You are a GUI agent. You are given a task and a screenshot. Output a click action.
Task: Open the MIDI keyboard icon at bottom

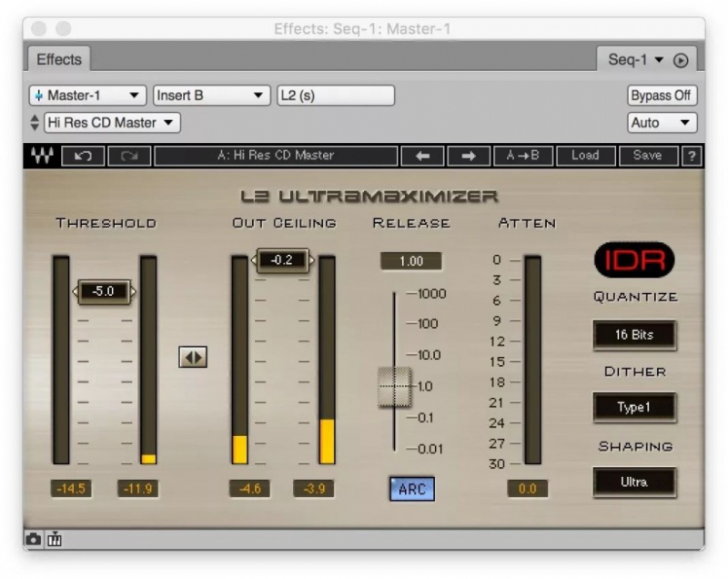click(55, 539)
